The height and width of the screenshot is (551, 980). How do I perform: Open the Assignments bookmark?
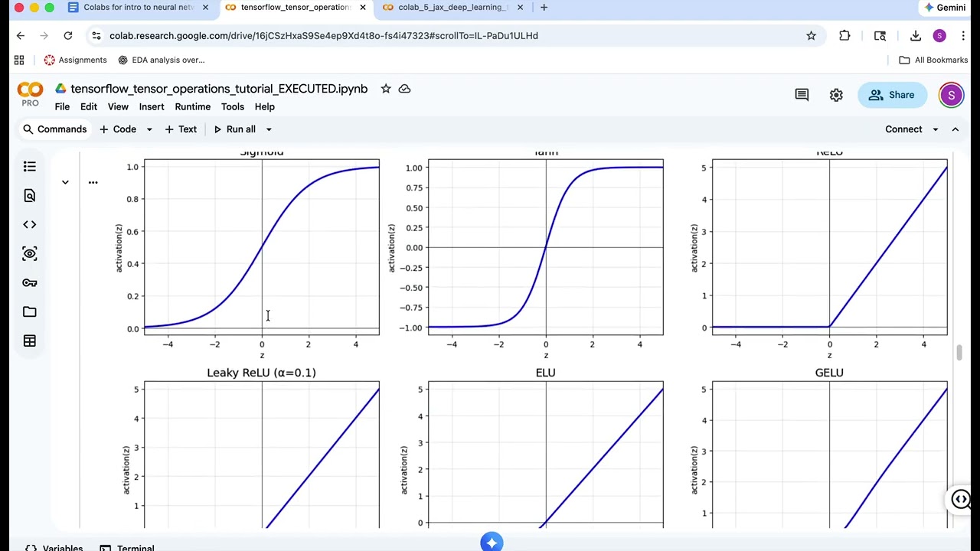(75, 60)
